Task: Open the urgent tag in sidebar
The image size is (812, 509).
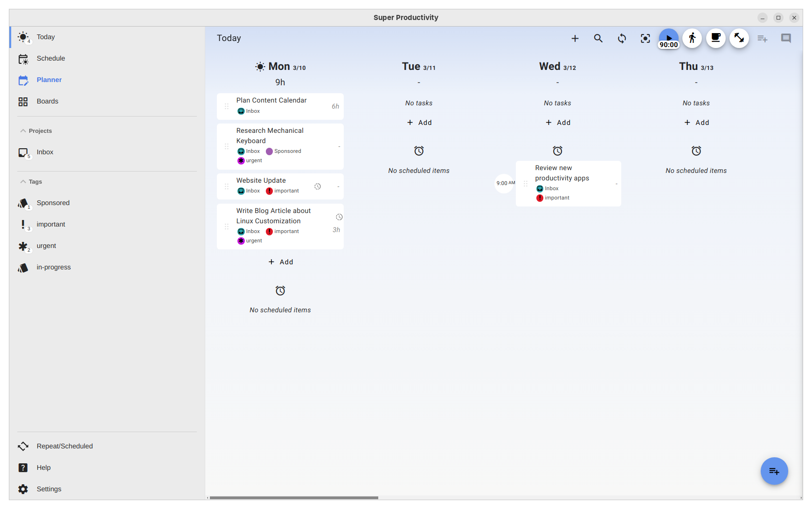Action: tap(107, 246)
